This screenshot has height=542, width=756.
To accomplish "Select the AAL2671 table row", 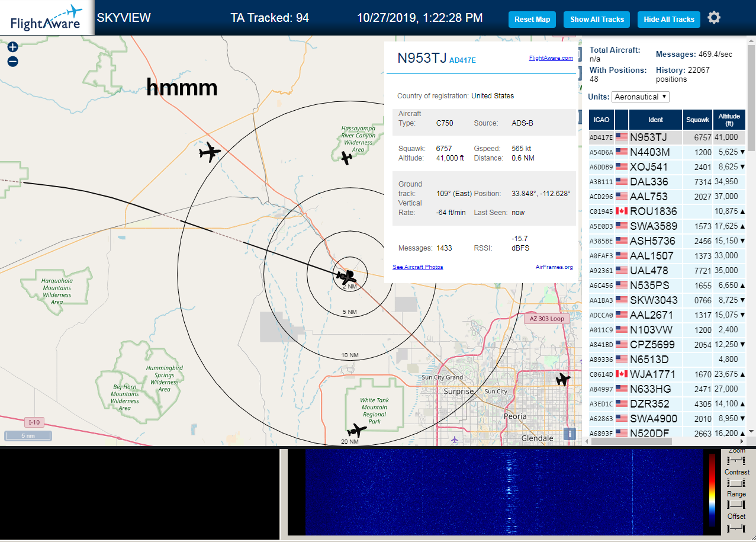I will point(667,315).
